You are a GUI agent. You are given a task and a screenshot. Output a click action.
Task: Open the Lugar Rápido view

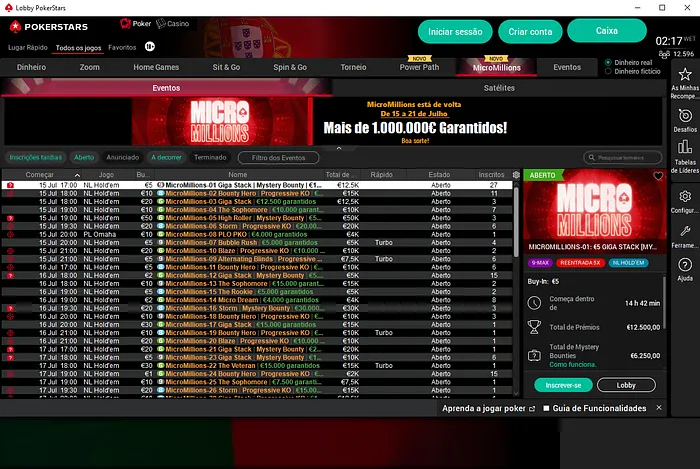pos(28,47)
